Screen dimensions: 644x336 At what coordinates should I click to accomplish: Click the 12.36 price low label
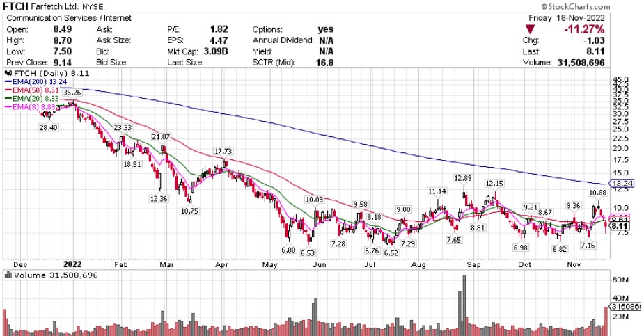point(159,198)
